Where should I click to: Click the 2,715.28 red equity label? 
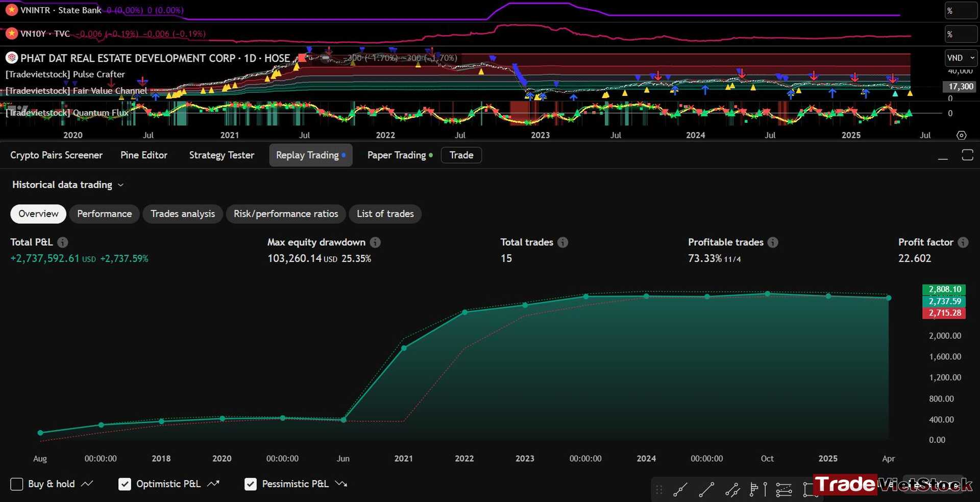[x=944, y=313]
